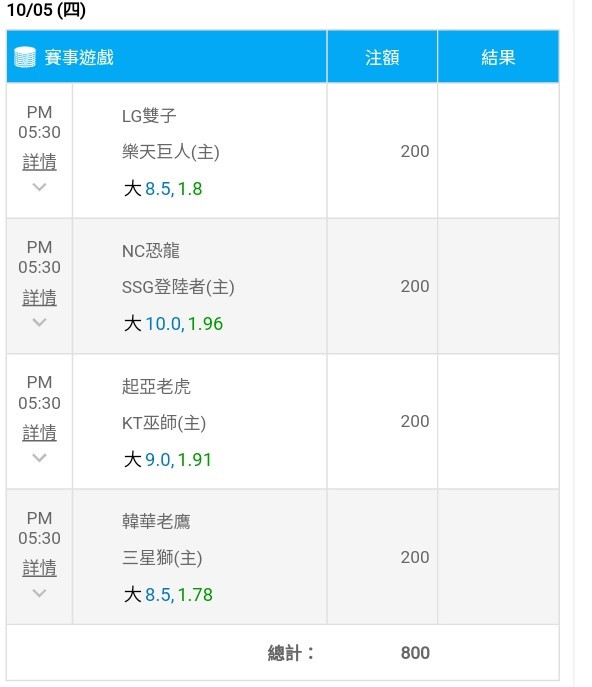Expand chevron under LG雙子 game details

pyautogui.click(x=39, y=187)
